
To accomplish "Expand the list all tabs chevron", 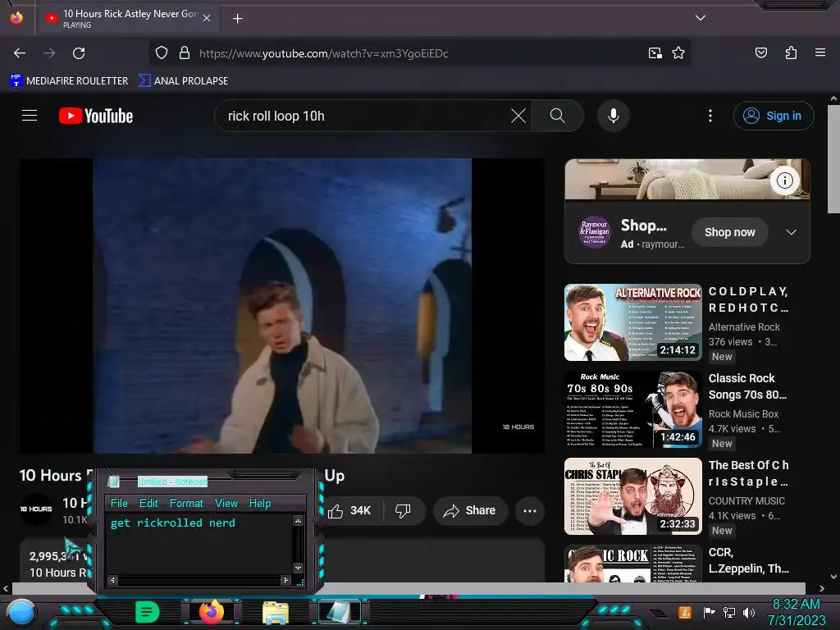I will click(701, 18).
